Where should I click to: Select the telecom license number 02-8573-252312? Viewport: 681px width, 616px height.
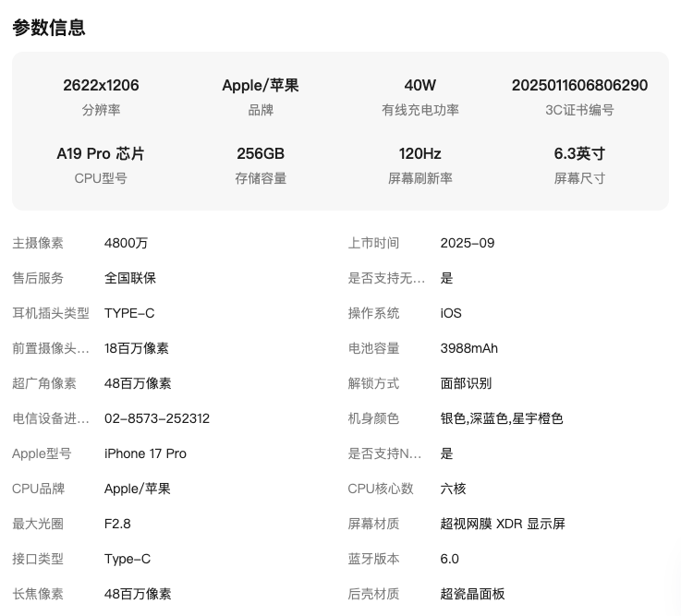click(x=157, y=418)
